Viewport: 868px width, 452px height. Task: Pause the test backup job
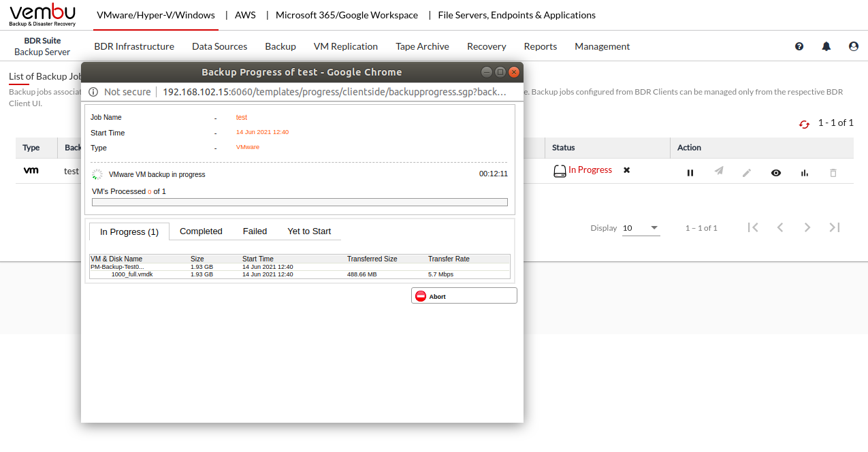(690, 173)
